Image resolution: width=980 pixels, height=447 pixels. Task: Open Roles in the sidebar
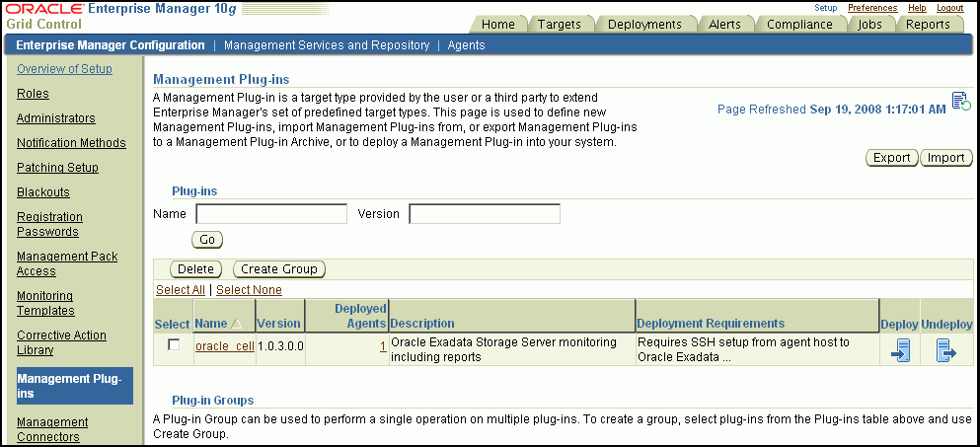pos(33,94)
